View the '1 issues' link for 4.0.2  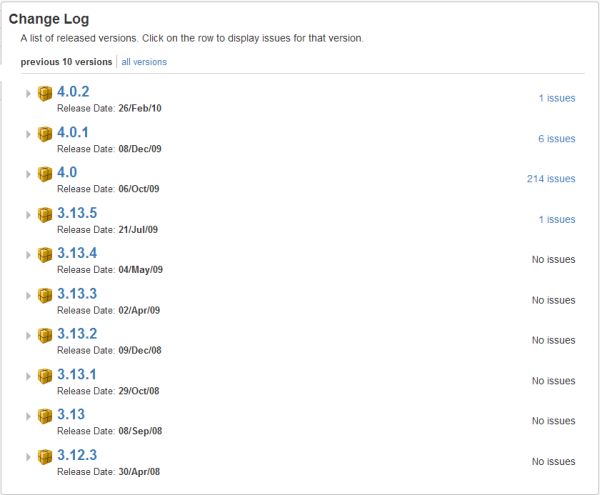click(557, 98)
